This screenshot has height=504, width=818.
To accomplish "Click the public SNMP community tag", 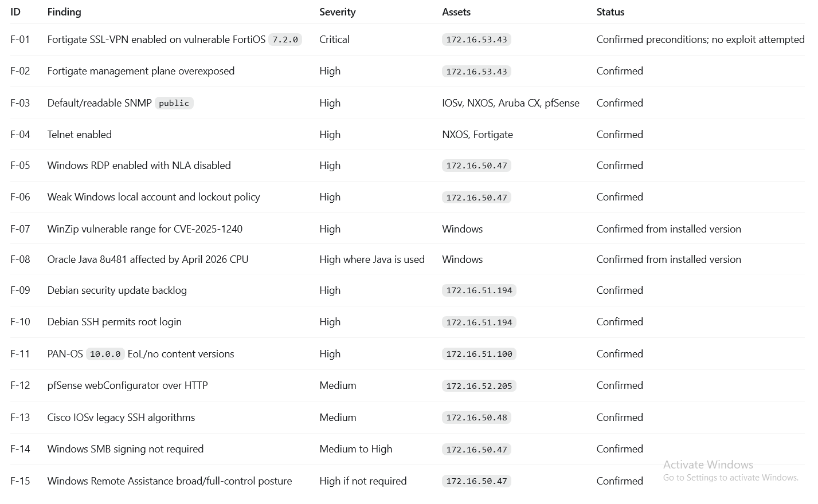I will [174, 103].
